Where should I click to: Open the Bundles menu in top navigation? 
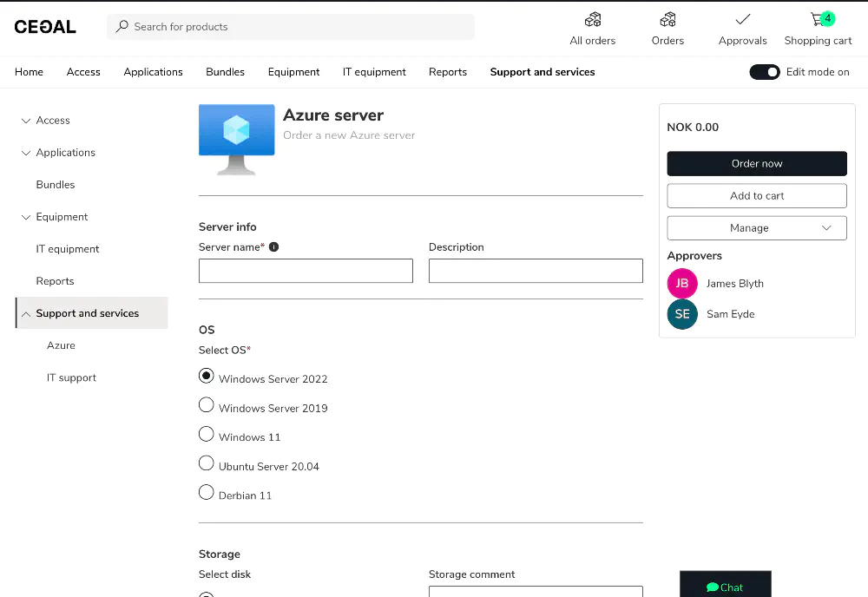click(x=225, y=72)
